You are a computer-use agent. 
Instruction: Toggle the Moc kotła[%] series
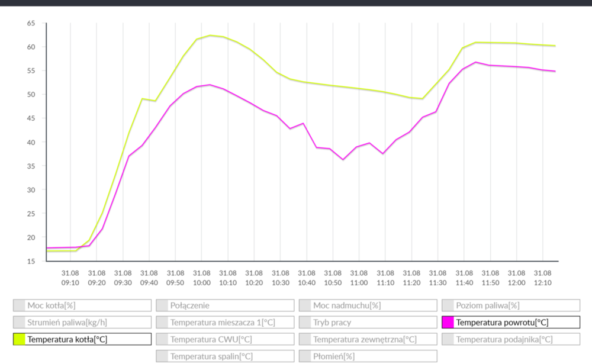click(82, 305)
